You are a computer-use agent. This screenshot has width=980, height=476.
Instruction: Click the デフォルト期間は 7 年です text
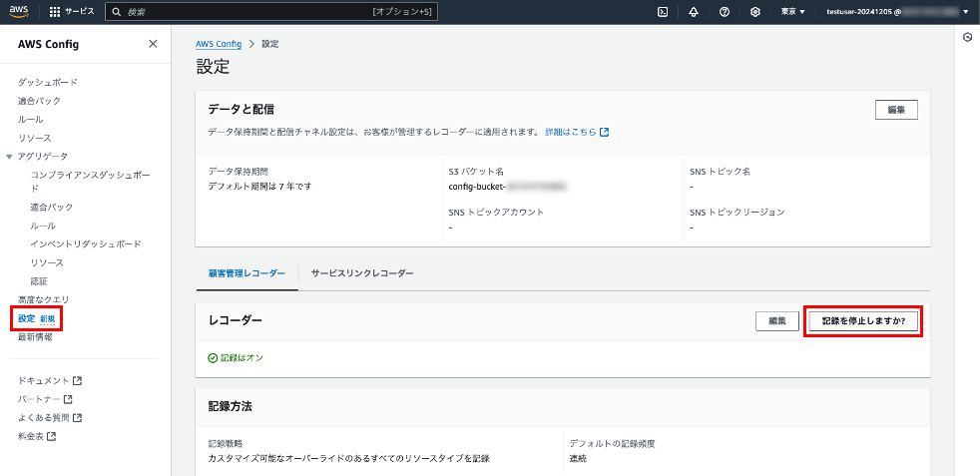(260, 187)
